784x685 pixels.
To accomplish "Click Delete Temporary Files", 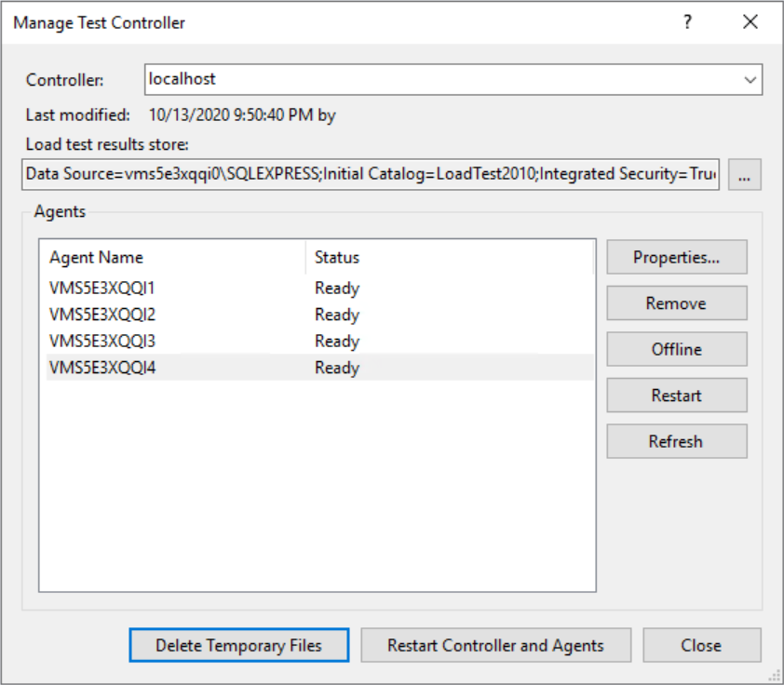I will click(x=239, y=645).
